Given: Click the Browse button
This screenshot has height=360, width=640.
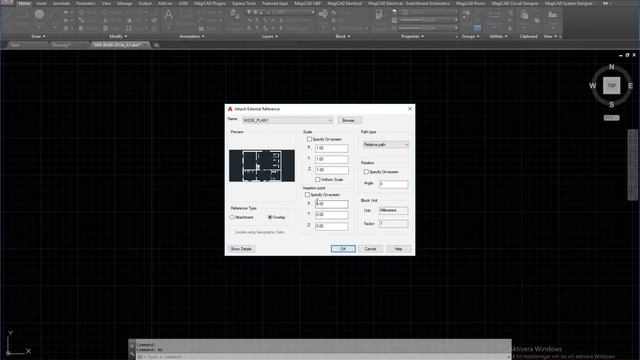Looking at the screenshot, I should pos(349,120).
